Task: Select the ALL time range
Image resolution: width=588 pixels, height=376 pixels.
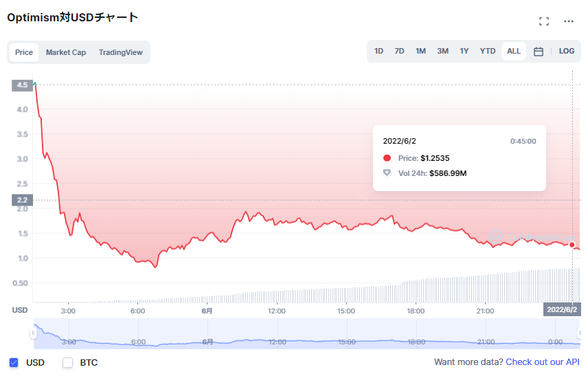Action: pyautogui.click(x=514, y=51)
